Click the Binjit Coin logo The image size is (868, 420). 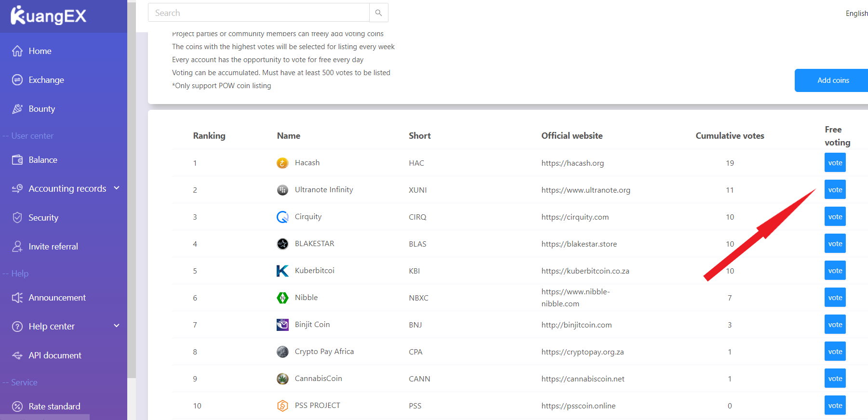tap(282, 325)
